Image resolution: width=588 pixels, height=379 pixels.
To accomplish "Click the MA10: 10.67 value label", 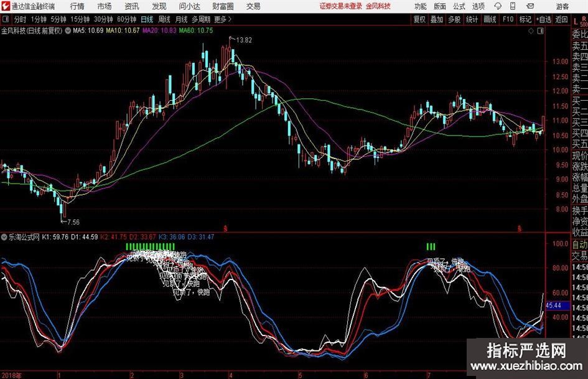I will point(123,30).
